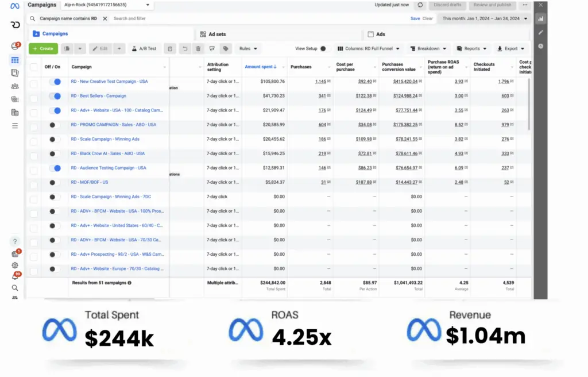Screen dimensions: 588x377
Task: Open the duplicate dropdown arrow
Action: 79,48
